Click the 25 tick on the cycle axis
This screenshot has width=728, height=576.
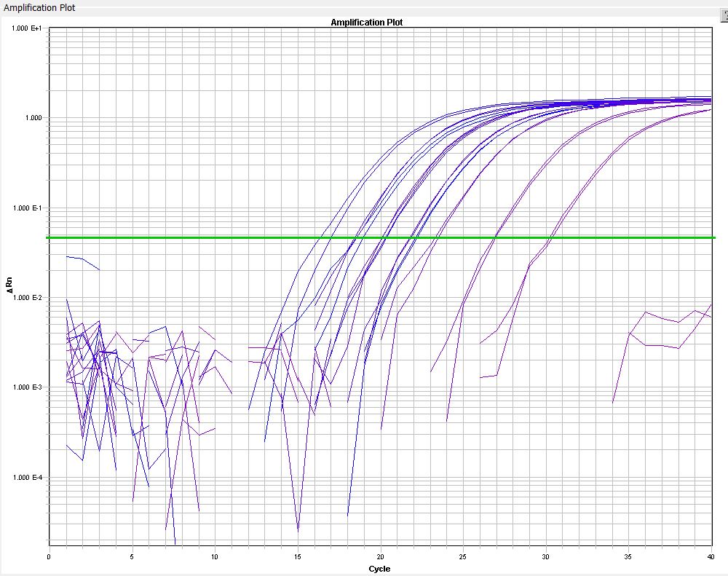pos(462,556)
